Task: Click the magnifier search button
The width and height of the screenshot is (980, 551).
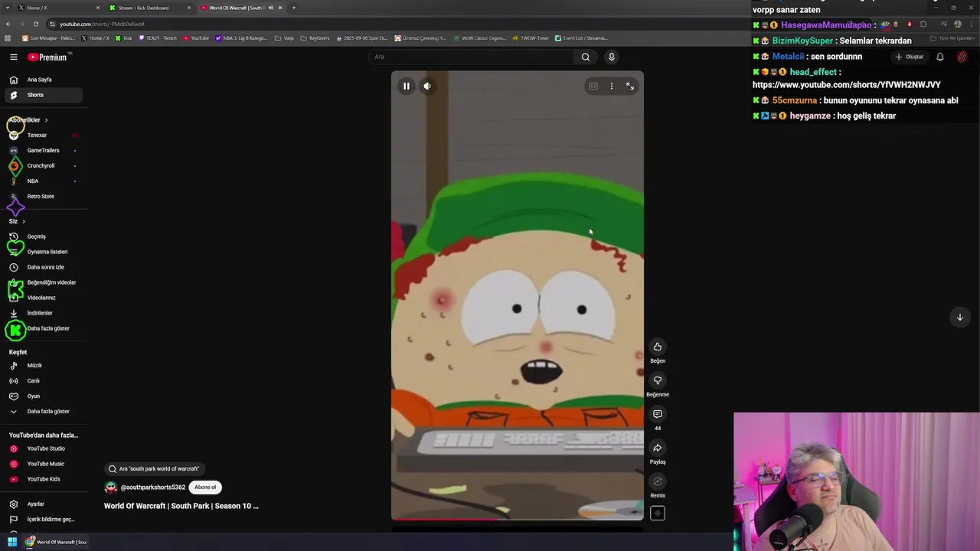Action: tap(586, 57)
